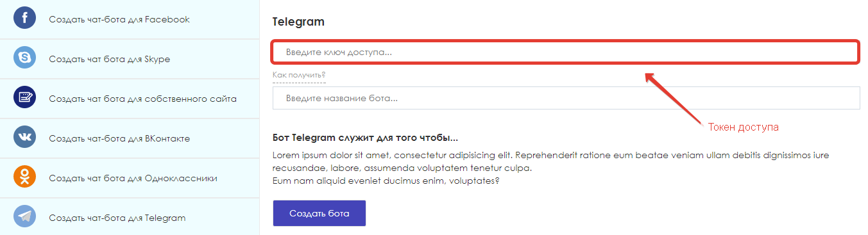The image size is (868, 235).
Task: Click the VKontakte logo icon
Action: 25,138
